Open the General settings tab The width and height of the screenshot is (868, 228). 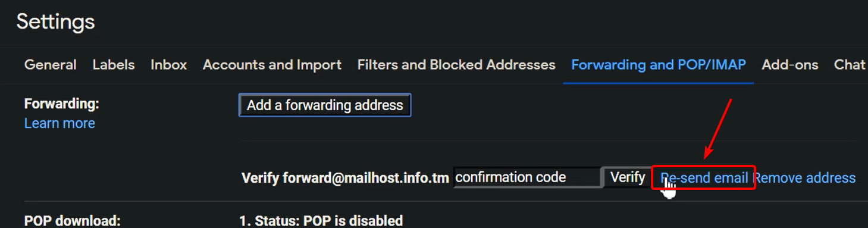coord(50,65)
